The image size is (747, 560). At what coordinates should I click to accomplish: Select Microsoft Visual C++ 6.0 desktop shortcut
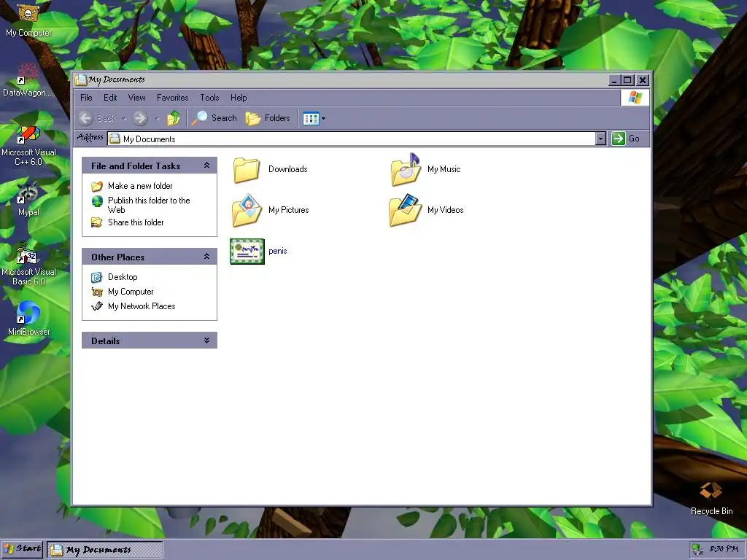[28, 145]
